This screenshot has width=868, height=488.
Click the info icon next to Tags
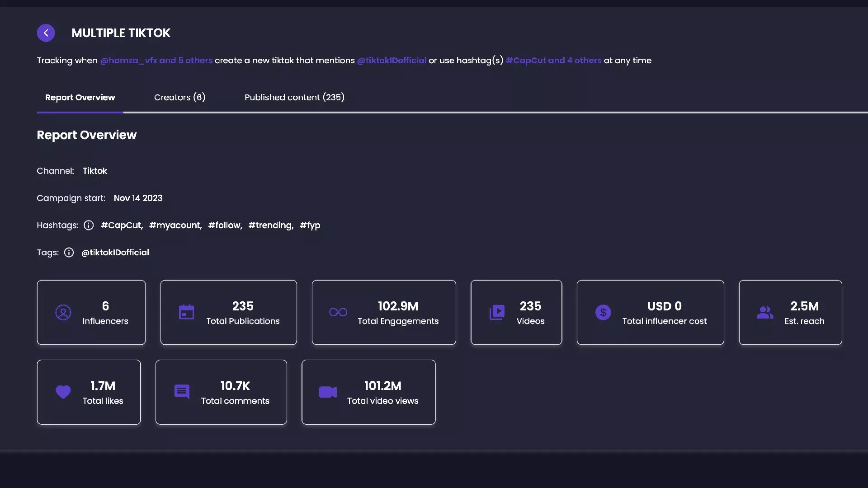coord(69,253)
